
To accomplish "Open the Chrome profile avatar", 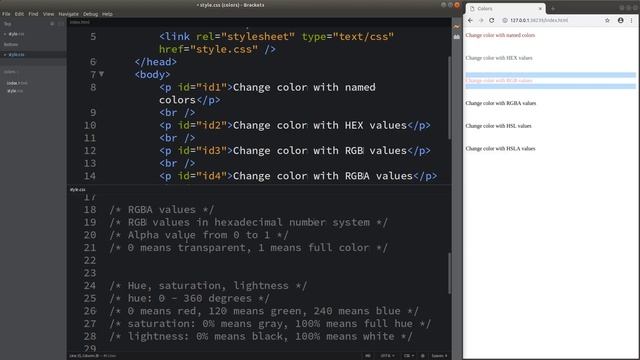I will [x=620, y=20].
